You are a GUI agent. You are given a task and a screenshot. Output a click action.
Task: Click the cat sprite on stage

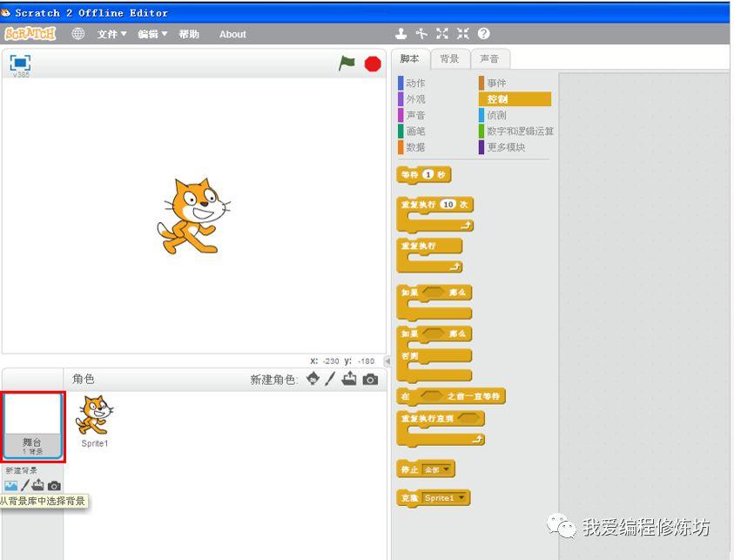click(193, 216)
